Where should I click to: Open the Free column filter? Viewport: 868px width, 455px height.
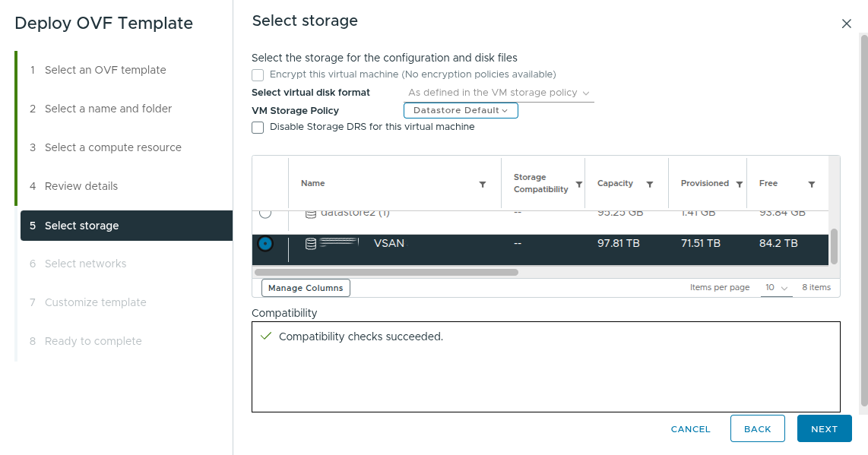tap(812, 183)
